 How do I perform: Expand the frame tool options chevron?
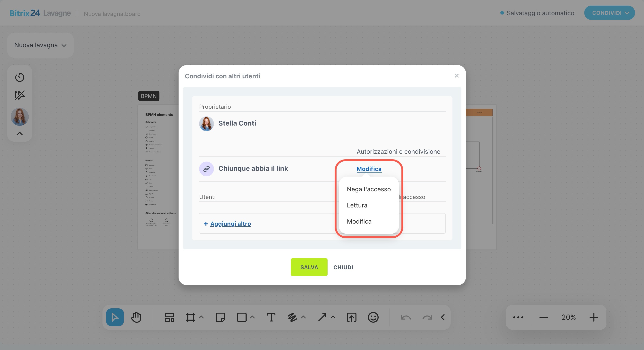201,317
